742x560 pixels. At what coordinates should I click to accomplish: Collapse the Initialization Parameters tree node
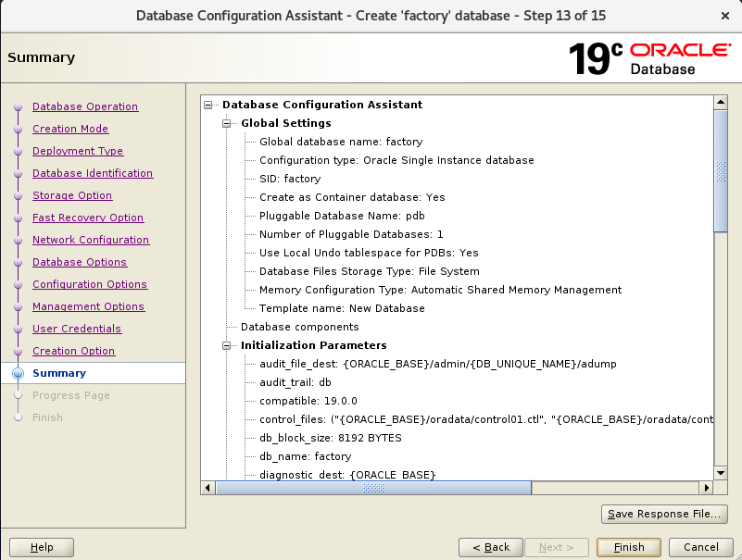coord(227,346)
